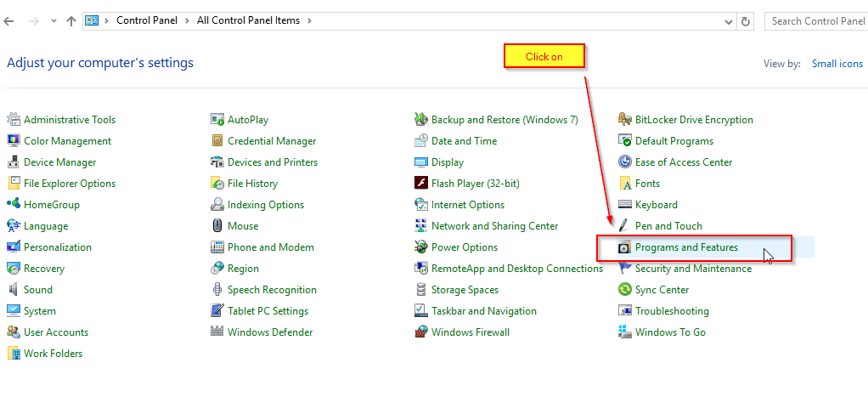Open the Speech Recognition microphone icon
This screenshot has height=397, width=868.
click(x=217, y=289)
